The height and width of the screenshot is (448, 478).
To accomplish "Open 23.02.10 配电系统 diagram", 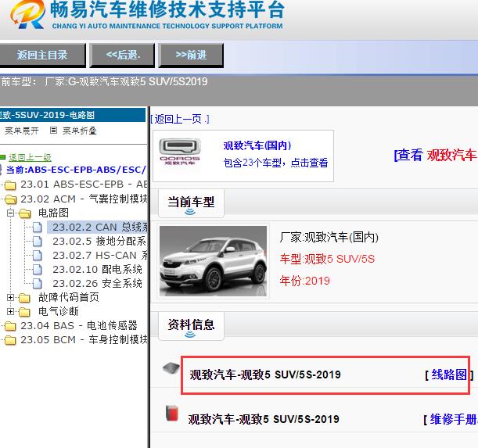I will tap(97, 269).
